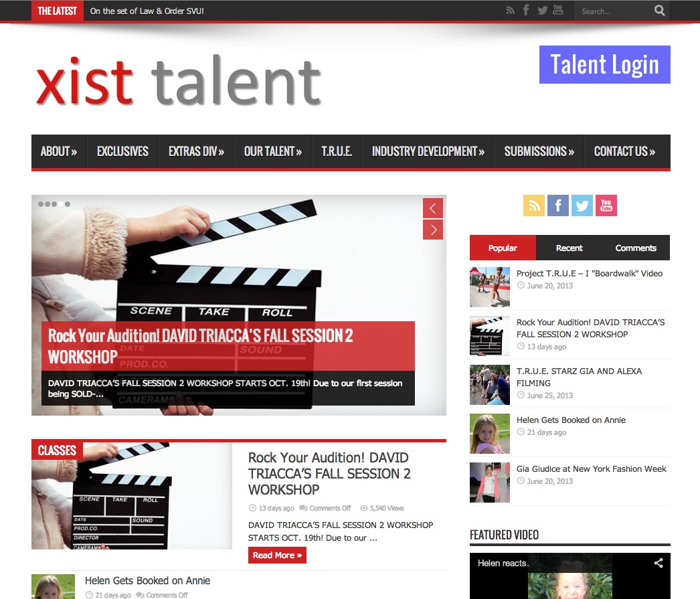The height and width of the screenshot is (599, 700).
Task: Open sidebar Helen Gets Booked on Annie
Action: 571,420
